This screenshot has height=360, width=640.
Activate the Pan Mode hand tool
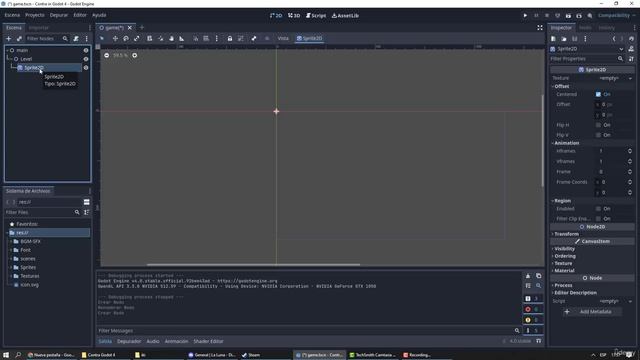[x=171, y=38]
